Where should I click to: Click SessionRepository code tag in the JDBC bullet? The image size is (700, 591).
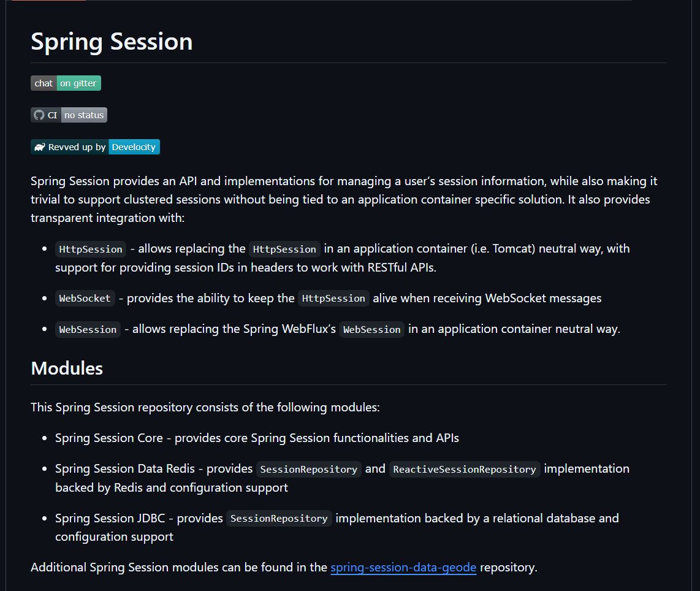pyautogui.click(x=279, y=519)
